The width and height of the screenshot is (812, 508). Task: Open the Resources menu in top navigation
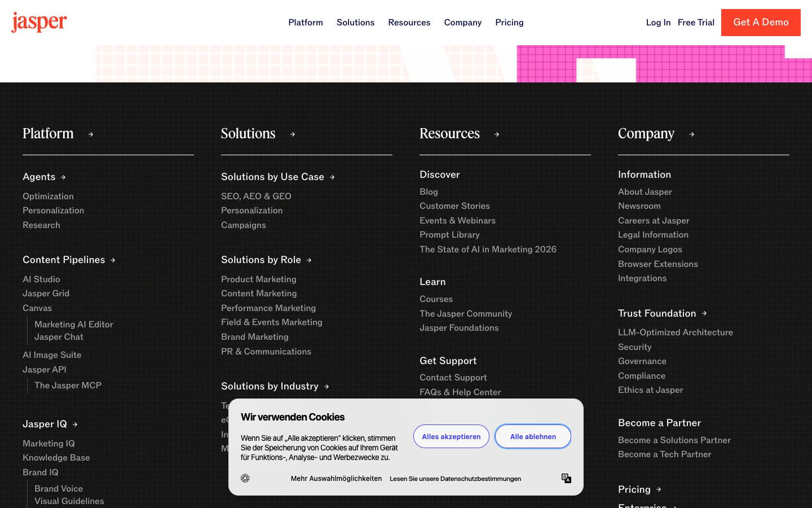pos(409,23)
